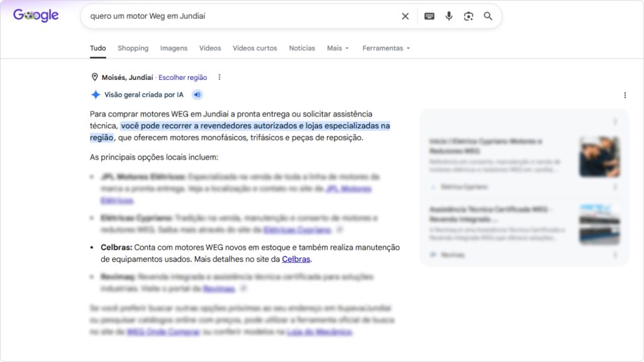Screen dimensions: 644x362
Task: Clear the search query with the X icon
Action: point(405,16)
